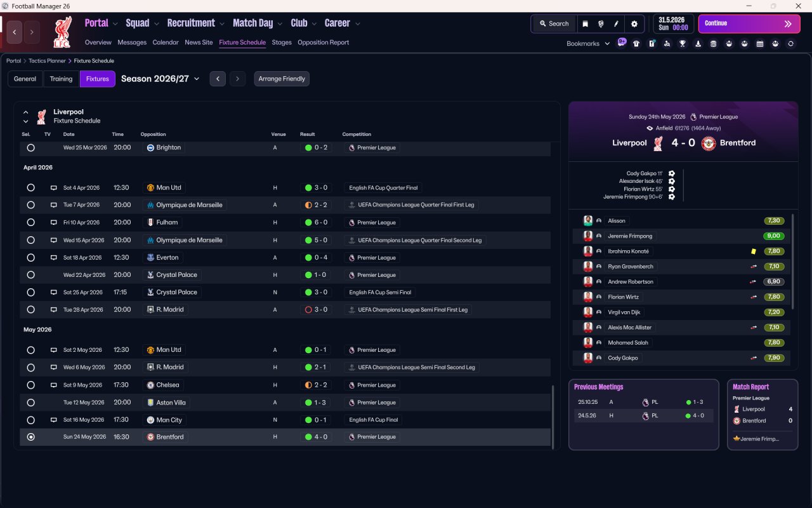Click the Liverpool club crest in the header

click(62, 32)
